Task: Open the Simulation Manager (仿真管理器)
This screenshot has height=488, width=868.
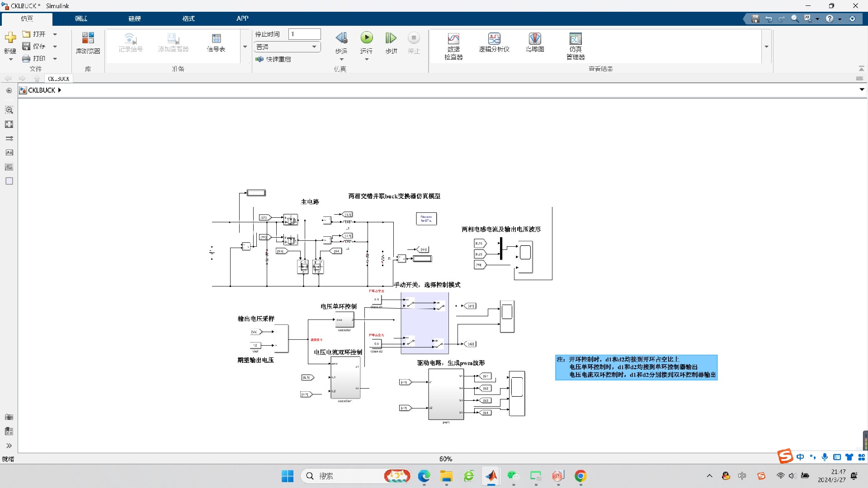Action: [x=575, y=46]
